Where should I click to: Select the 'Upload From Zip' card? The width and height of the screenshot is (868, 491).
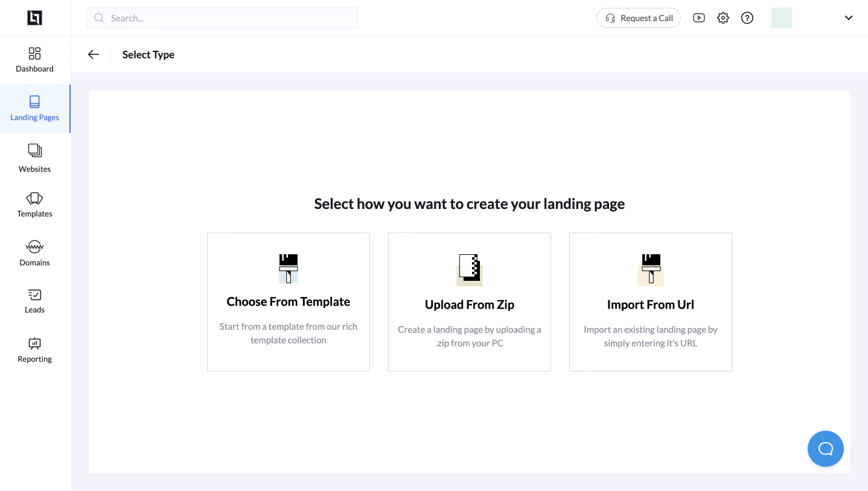coord(469,301)
